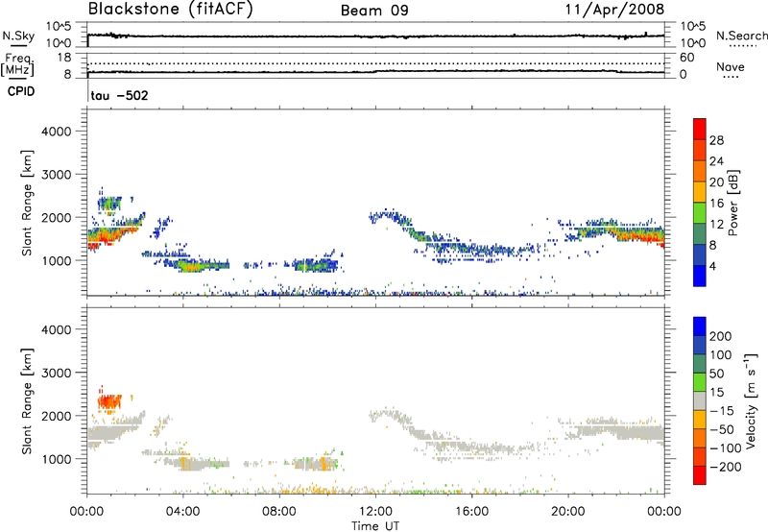Click the "4" label on the power colorbar

click(x=713, y=267)
